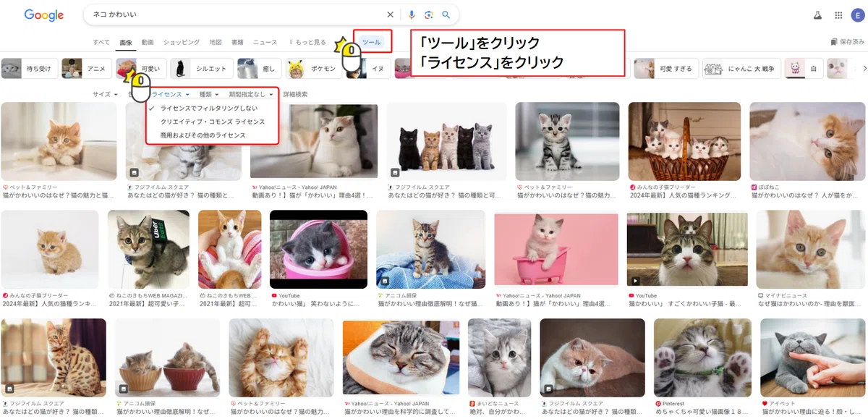This screenshot has width=868, height=419.
Task: Open the 期間指定なし dropdown
Action: pyautogui.click(x=251, y=94)
